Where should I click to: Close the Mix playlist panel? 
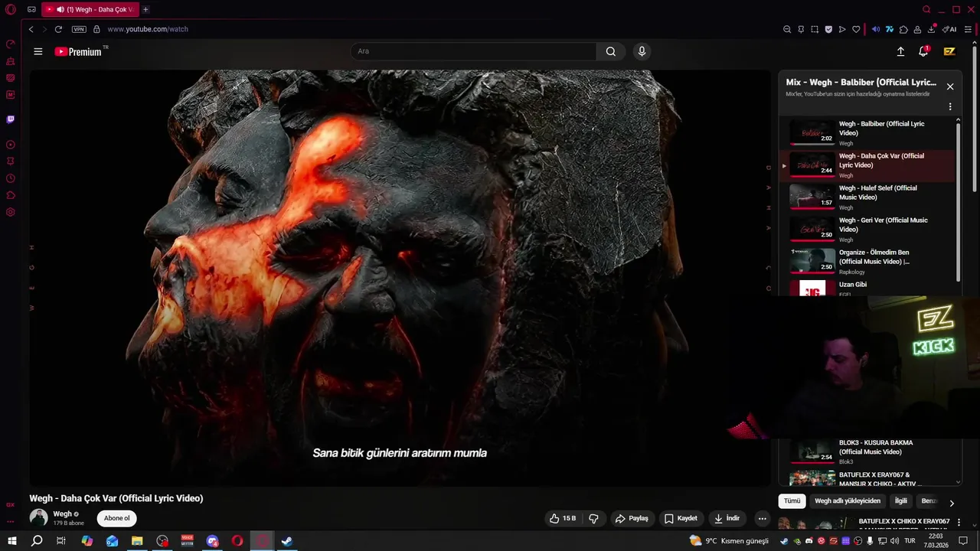(x=950, y=86)
